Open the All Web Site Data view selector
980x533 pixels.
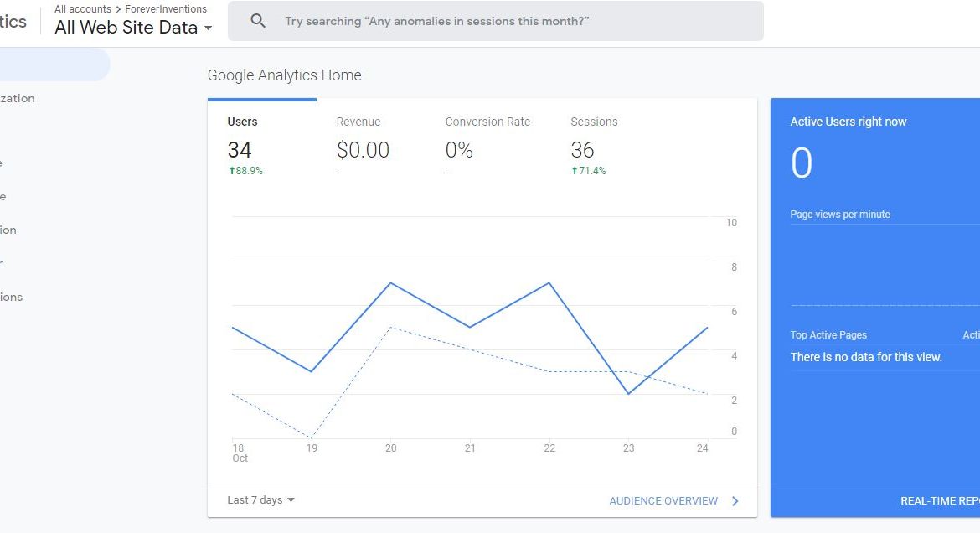pyautogui.click(x=133, y=28)
